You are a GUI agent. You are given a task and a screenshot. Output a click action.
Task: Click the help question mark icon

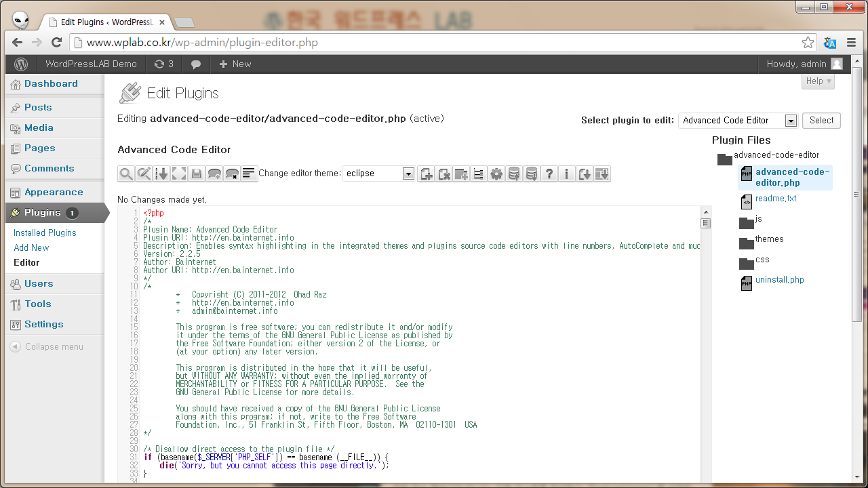[549, 174]
